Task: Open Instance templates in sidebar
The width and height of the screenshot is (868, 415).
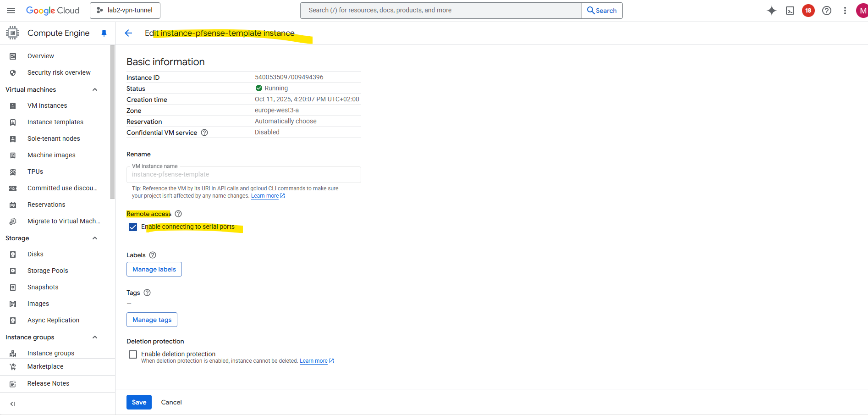Action: click(x=55, y=122)
